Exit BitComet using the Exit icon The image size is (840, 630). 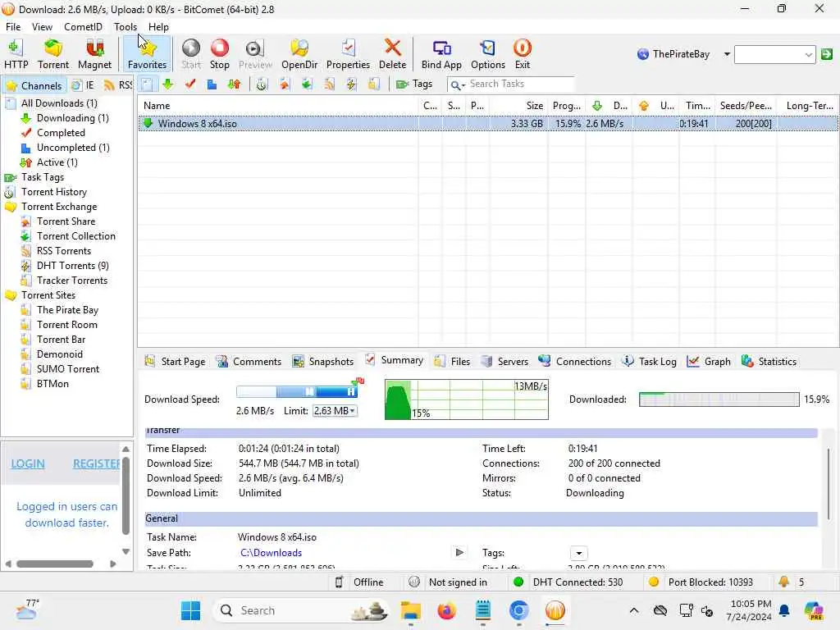[522, 53]
